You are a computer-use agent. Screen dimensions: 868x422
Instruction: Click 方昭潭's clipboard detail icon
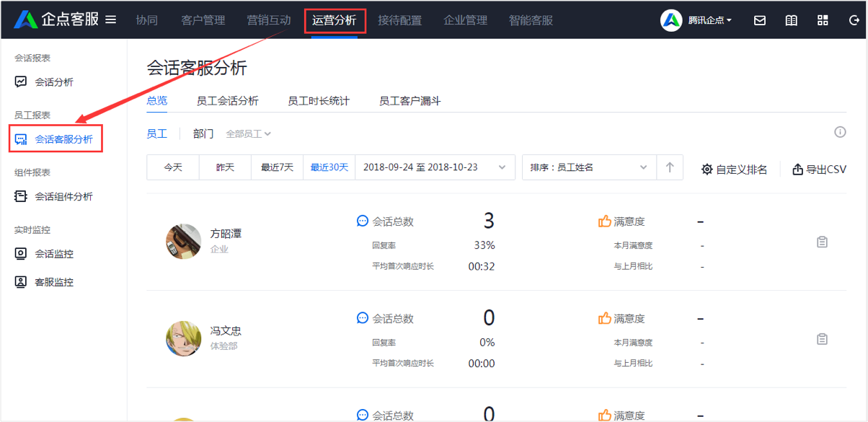click(822, 241)
